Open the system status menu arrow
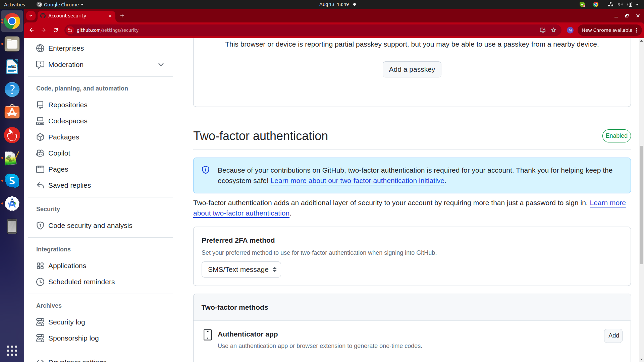644x362 pixels. (x=637, y=4)
